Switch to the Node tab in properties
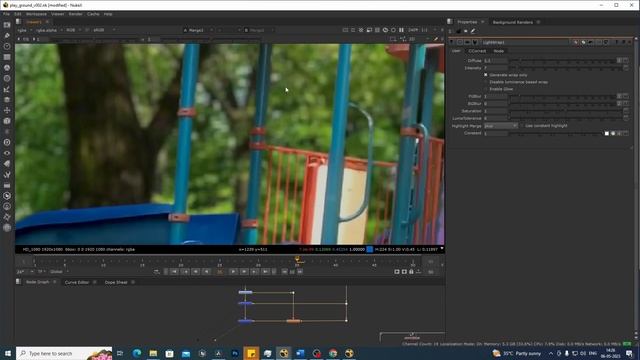This screenshot has height=360, width=640. coord(499,51)
